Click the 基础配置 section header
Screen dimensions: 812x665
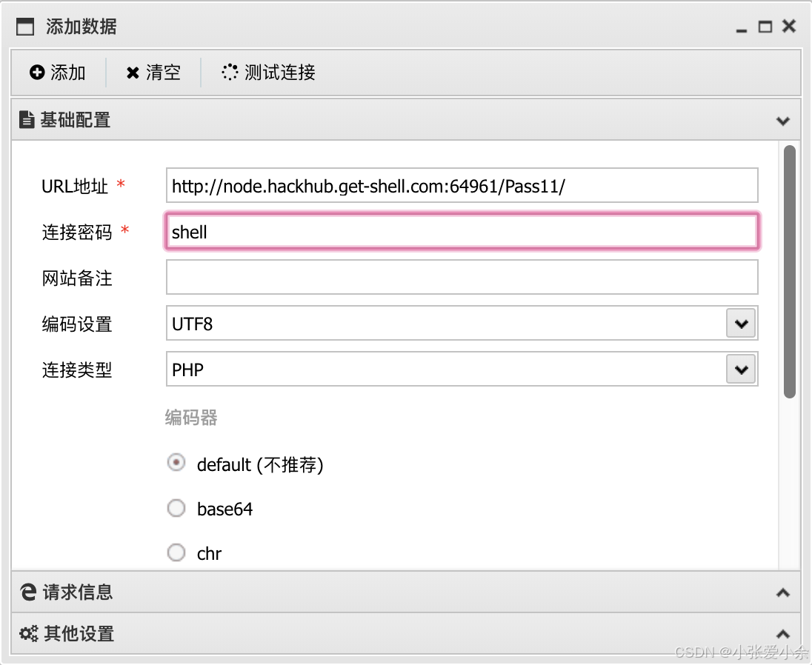[x=405, y=119]
